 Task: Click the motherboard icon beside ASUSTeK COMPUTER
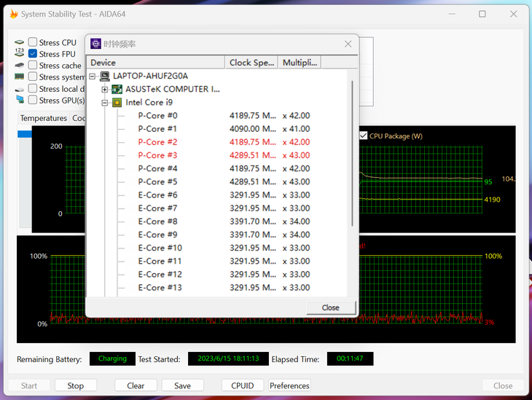click(117, 89)
